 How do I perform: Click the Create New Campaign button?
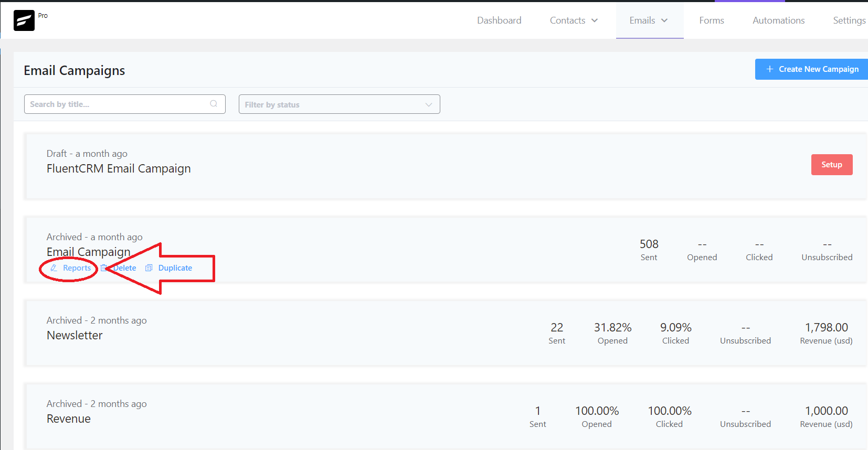(811, 69)
